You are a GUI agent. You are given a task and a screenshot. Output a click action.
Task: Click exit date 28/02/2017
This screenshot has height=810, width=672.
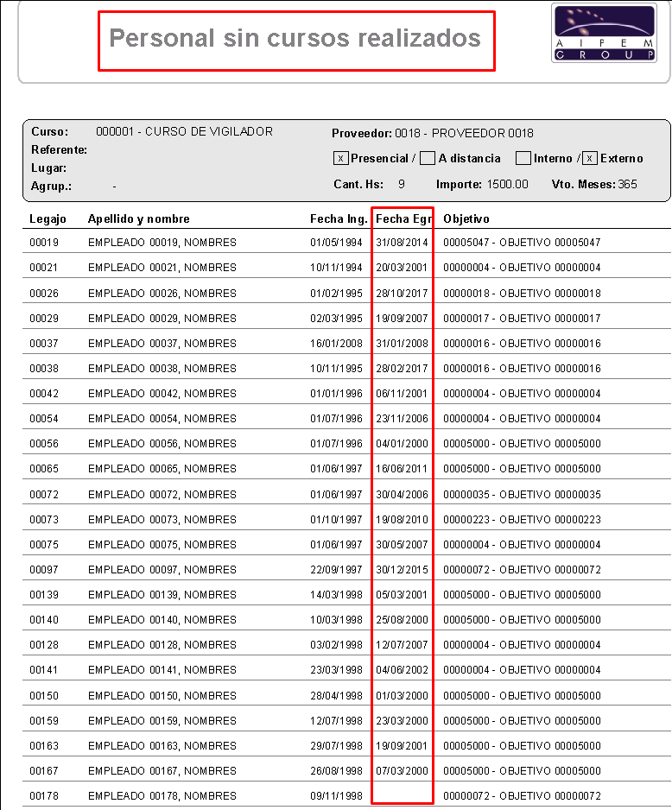click(x=402, y=369)
